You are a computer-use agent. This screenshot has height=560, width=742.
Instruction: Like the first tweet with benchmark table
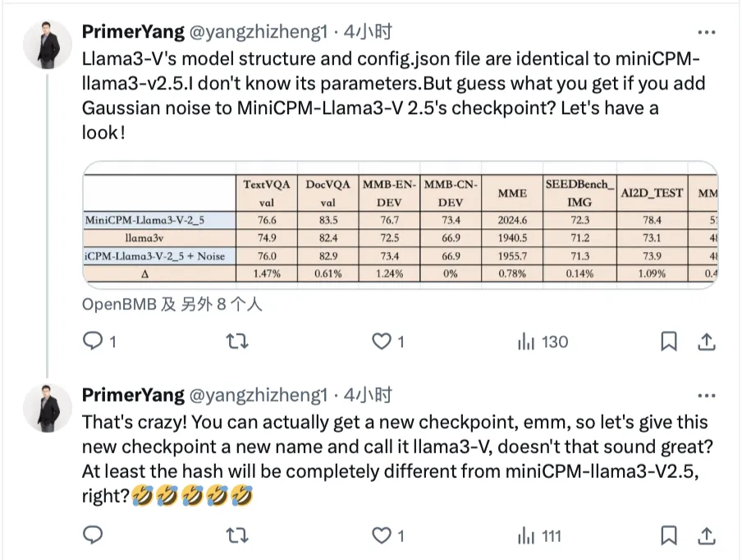(x=382, y=341)
